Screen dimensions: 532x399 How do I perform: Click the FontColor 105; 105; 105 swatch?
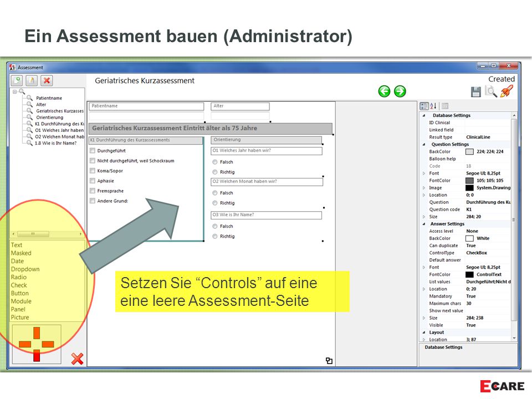click(469, 181)
